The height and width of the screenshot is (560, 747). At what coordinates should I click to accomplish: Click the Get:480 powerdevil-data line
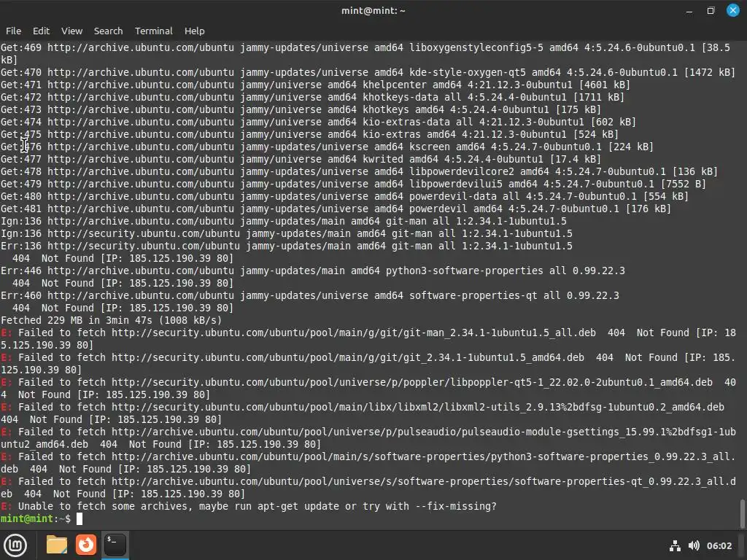tap(344, 196)
